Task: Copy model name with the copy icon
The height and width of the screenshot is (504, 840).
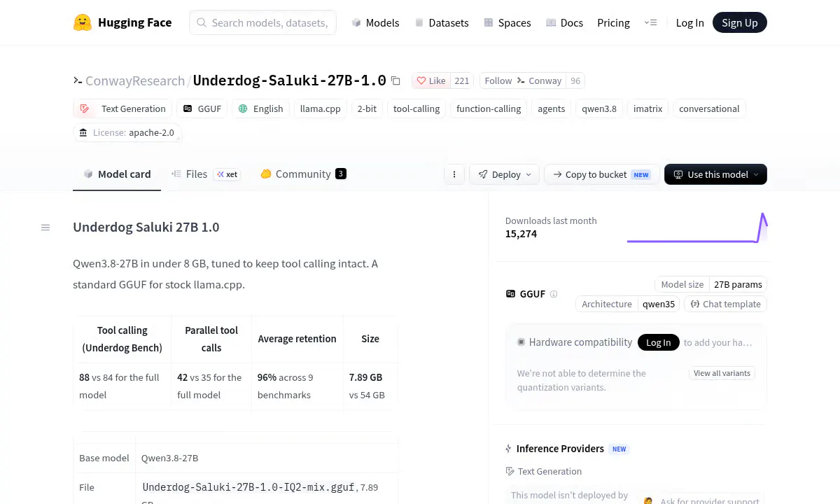Action: coord(395,80)
